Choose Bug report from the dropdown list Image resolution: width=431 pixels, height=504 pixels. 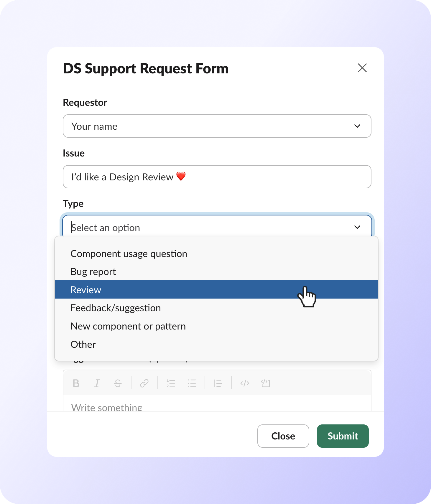93,271
